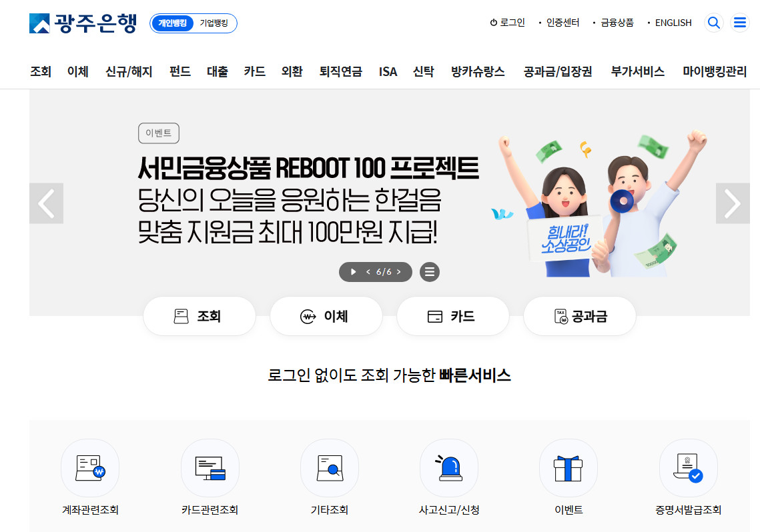760x532 pixels.
Task: Open 카드관련조회 icon
Action: 210,468
